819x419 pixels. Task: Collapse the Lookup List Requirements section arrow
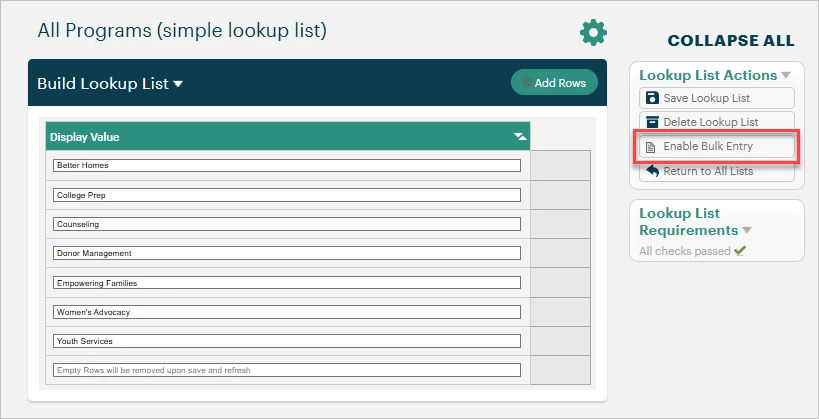pyautogui.click(x=746, y=230)
